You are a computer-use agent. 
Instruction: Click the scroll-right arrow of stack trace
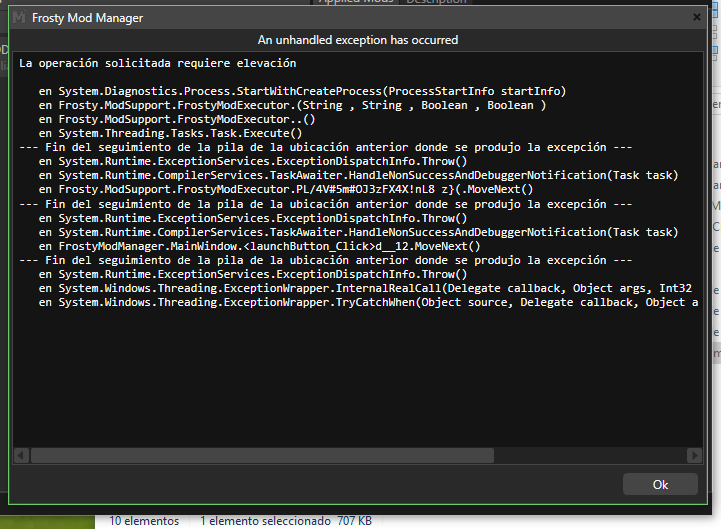click(694, 455)
